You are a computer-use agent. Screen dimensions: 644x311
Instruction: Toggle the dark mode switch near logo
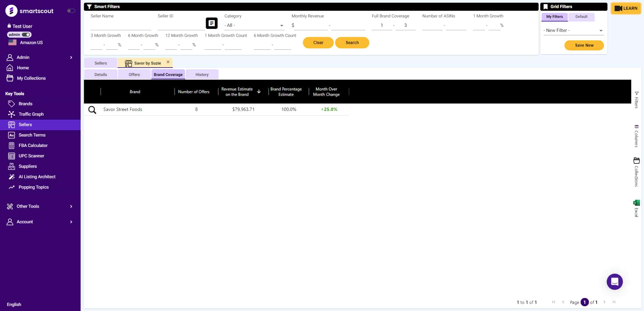coord(71,11)
